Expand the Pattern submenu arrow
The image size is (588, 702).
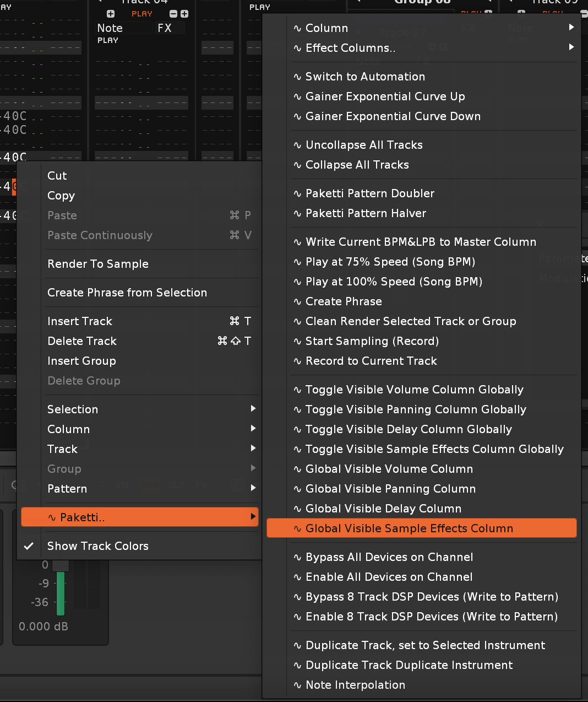[253, 488]
